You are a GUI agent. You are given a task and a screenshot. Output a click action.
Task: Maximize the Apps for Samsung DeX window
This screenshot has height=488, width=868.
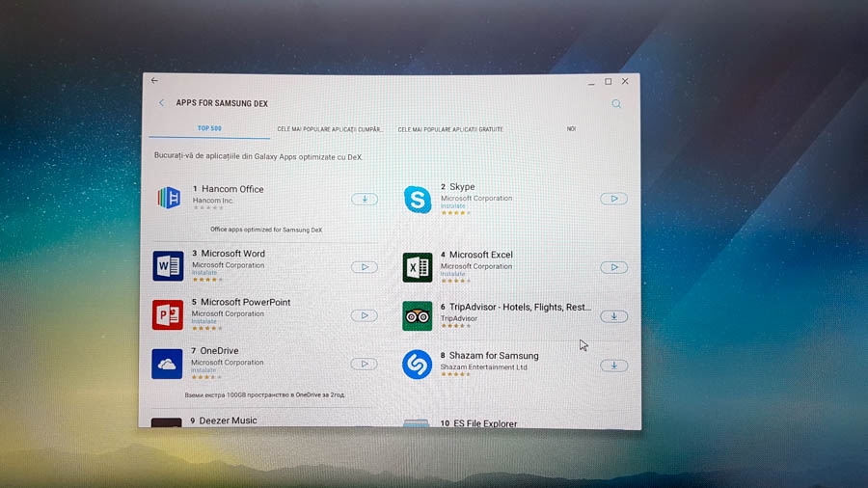pyautogui.click(x=609, y=81)
